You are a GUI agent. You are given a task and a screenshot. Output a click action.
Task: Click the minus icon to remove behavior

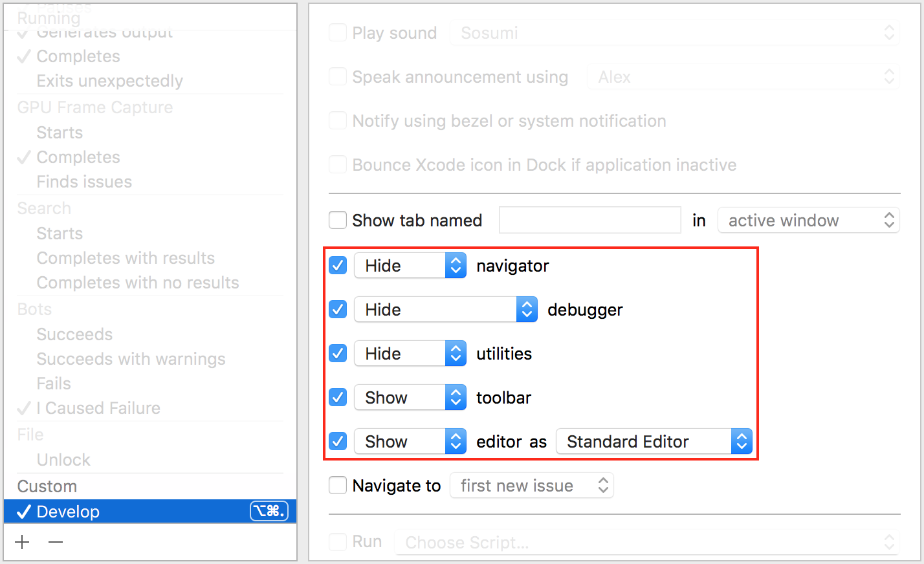(x=56, y=542)
